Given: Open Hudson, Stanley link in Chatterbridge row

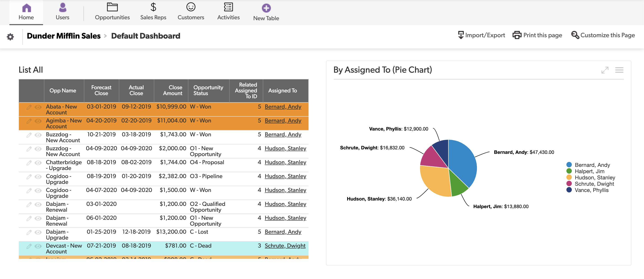Looking at the screenshot, I should pos(285,162).
